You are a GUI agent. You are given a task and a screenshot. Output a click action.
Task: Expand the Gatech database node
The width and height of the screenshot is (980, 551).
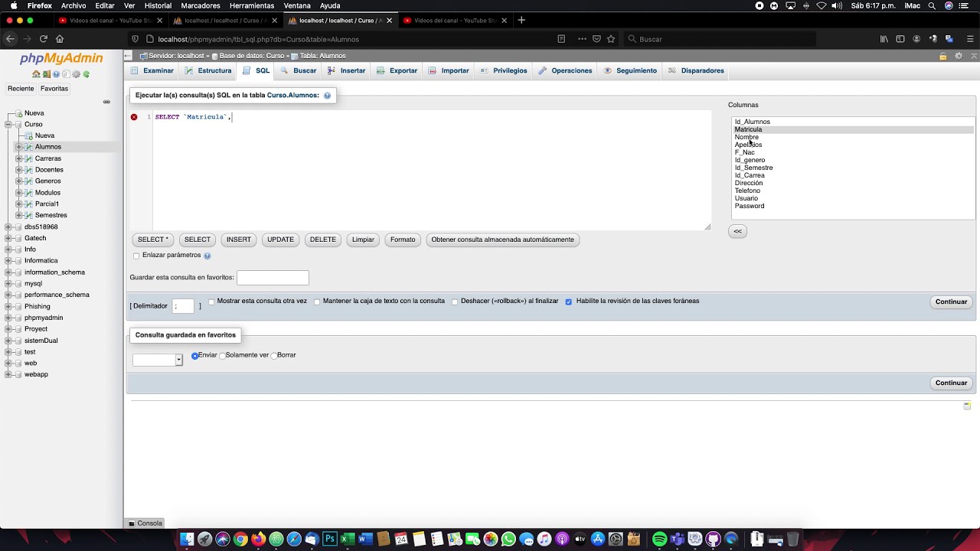[x=8, y=238]
